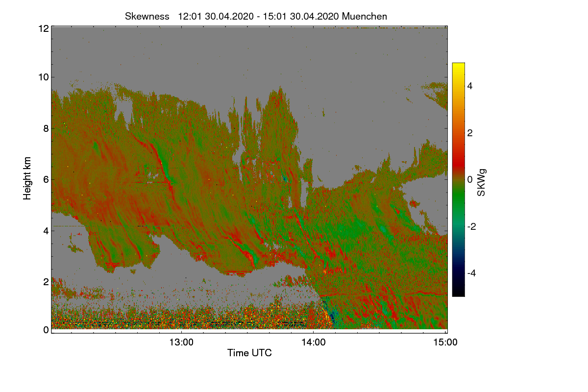Click the plot title "Skewness 12:01 30.04.2020 - 15:01 30.04.2020 Muenchen"
Screen dimensions: 588x392
[256, 16]
